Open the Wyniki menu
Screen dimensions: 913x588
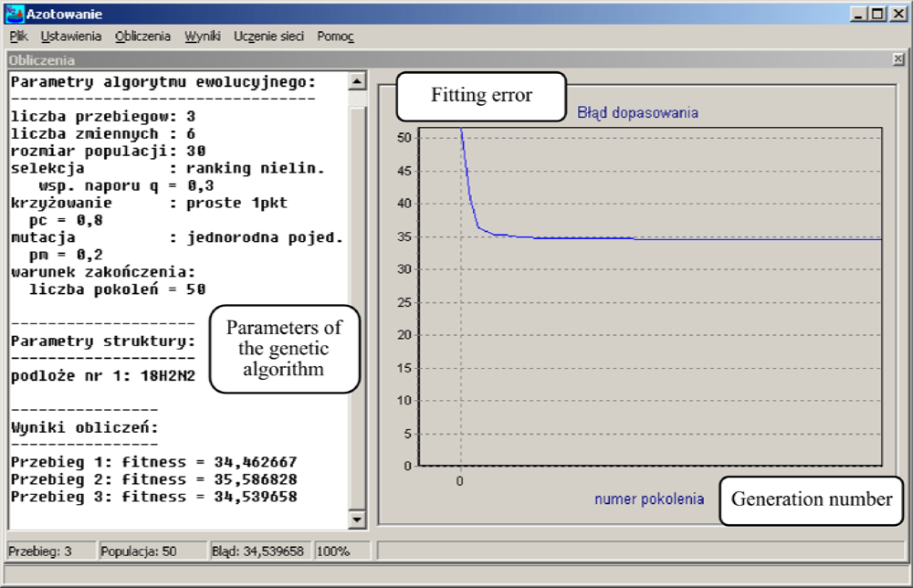[203, 37]
